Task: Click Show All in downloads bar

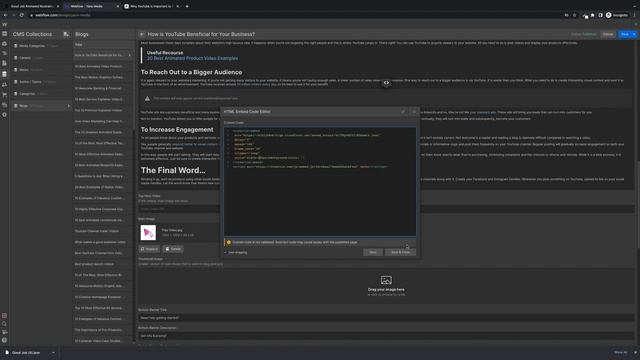Action: coord(620,353)
